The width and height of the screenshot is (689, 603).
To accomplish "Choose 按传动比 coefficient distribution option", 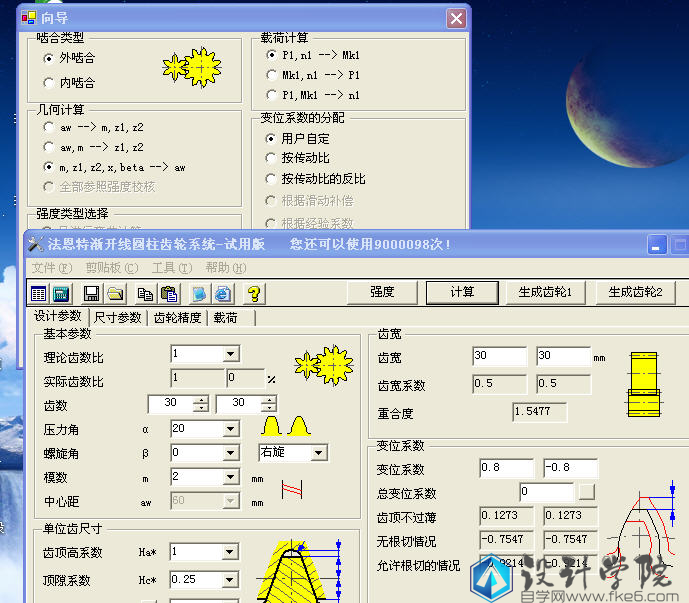I will [x=272, y=158].
